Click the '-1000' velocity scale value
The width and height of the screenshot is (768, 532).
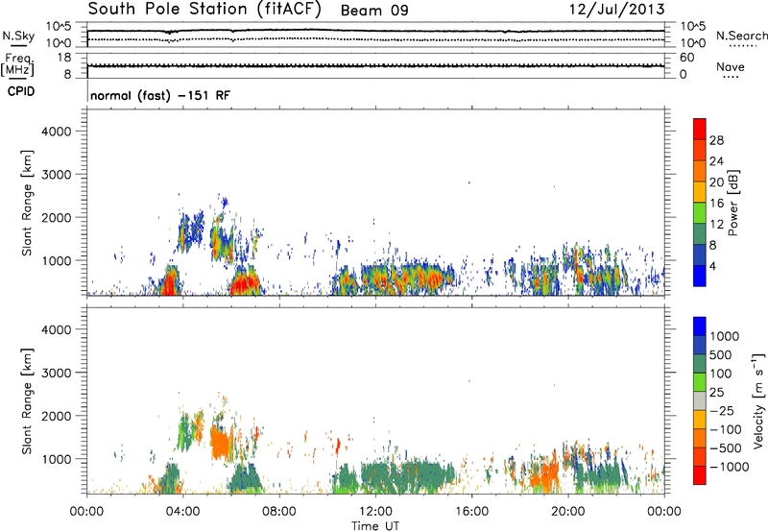coord(730,467)
